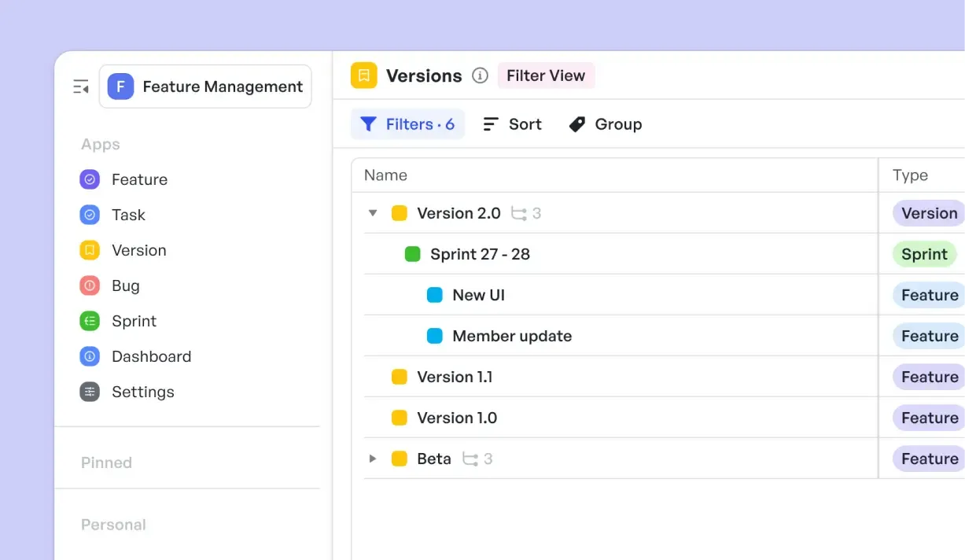
Task: Click the Feature type tag for New UI
Action: click(929, 295)
